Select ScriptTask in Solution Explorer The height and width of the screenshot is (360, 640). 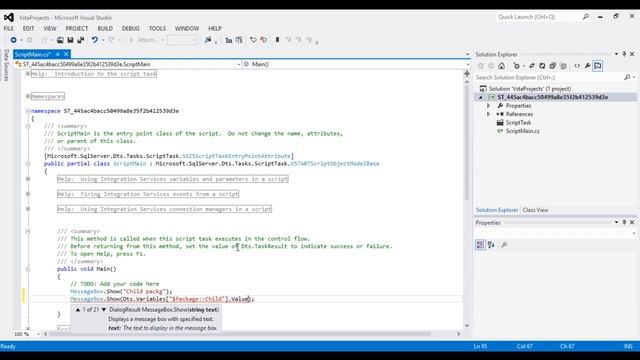point(518,122)
